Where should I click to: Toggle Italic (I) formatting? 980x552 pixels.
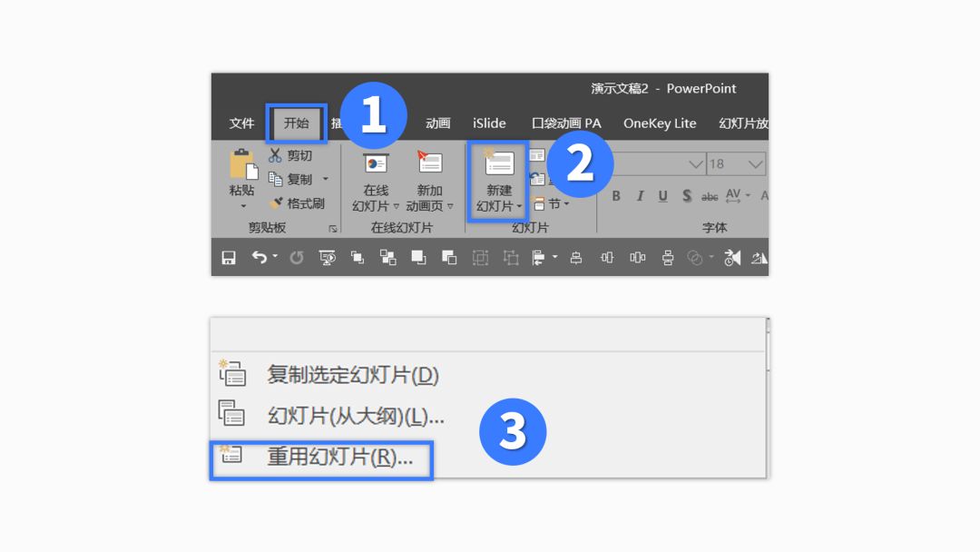coord(640,196)
